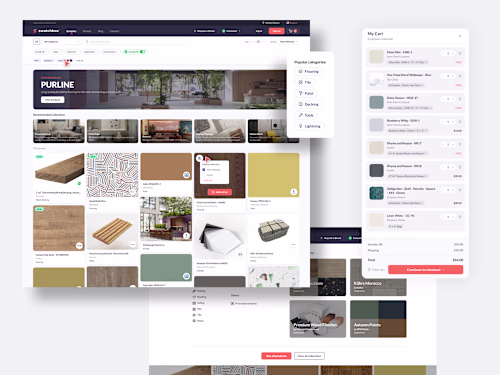Delete the Blueberry Whip cart item
Viewport: 500px width, 375px height.
pyautogui.click(x=460, y=122)
